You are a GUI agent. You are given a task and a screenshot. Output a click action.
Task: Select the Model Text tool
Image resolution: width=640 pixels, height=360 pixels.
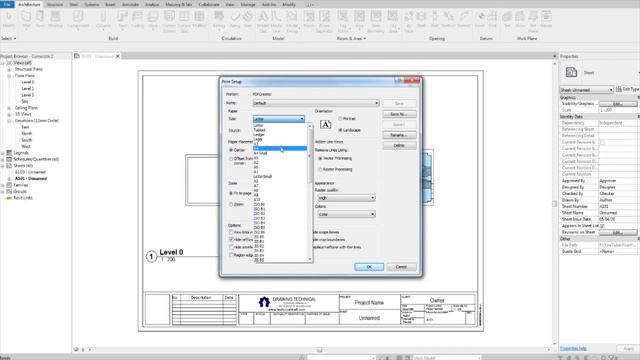tap(263, 21)
